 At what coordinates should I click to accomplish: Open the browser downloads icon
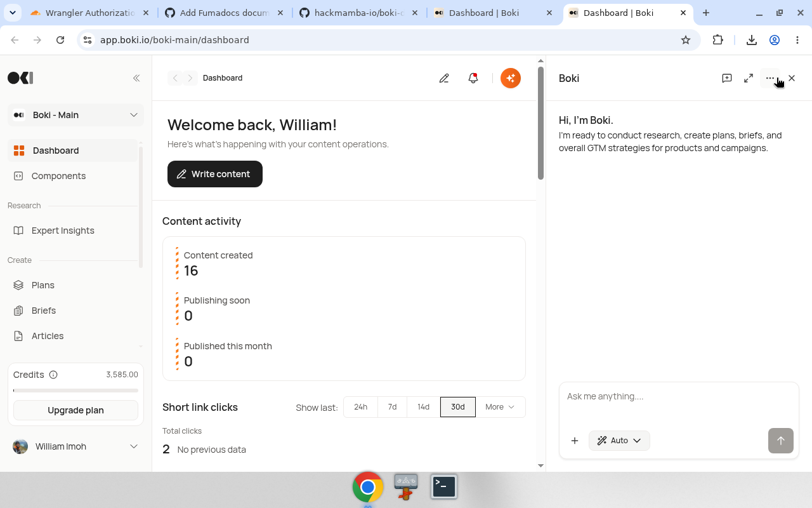click(752, 40)
